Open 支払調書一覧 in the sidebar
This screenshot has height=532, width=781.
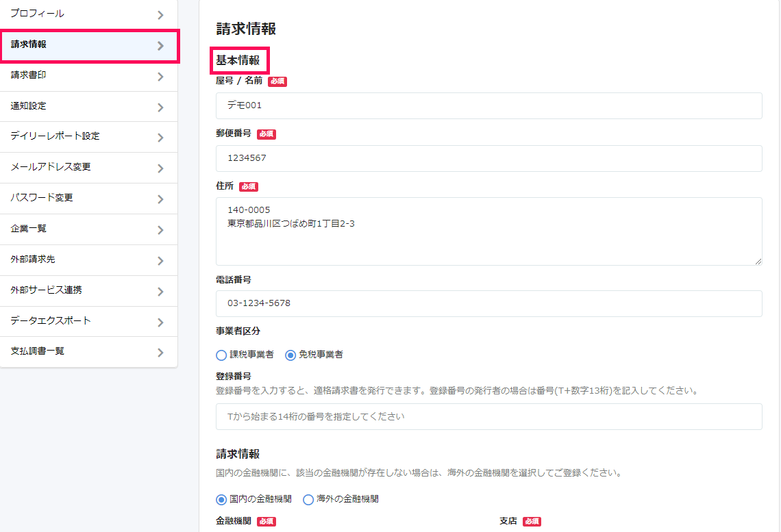[88, 352]
